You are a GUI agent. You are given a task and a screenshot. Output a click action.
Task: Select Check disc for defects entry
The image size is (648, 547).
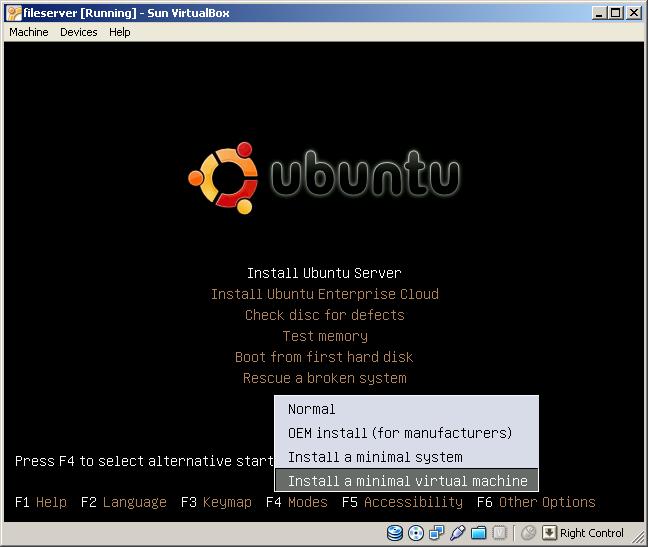coord(325,315)
